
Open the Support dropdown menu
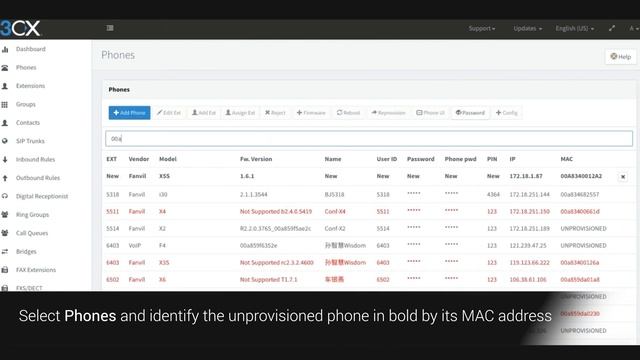482,28
